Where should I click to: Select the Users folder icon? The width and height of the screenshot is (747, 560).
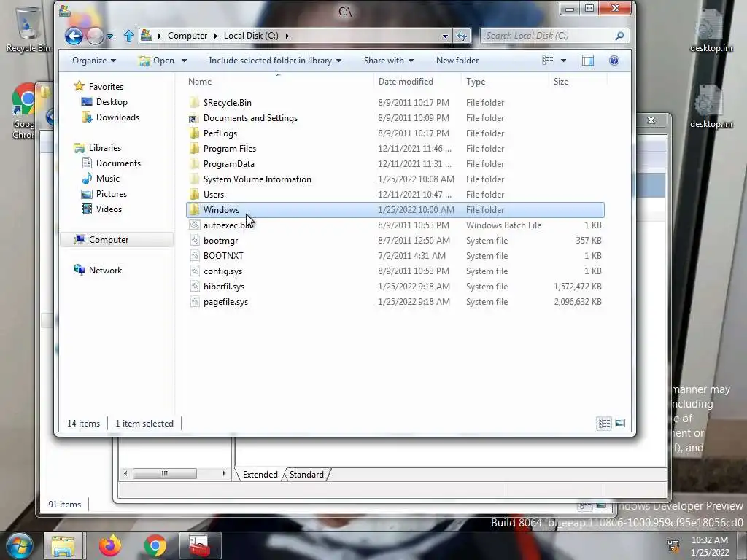[194, 194]
